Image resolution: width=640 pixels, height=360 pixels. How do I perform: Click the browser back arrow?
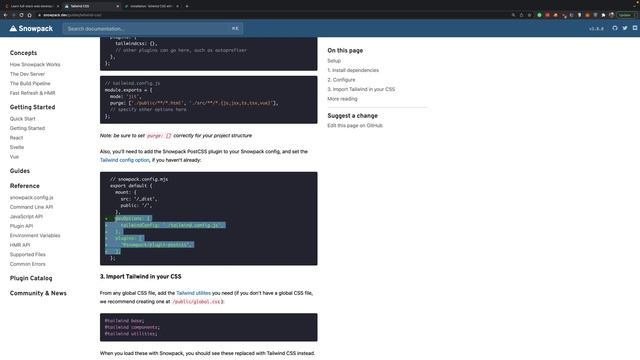(x=5, y=15)
